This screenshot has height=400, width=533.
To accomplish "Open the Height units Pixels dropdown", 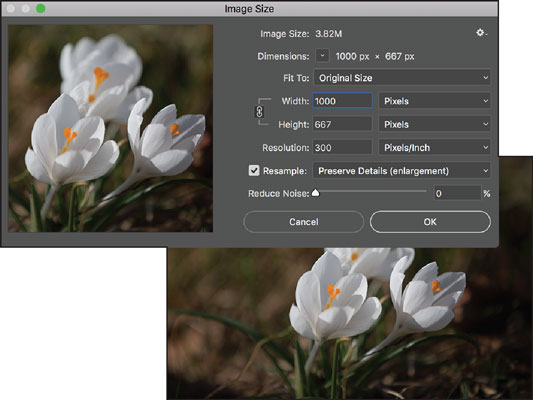I will tap(434, 124).
